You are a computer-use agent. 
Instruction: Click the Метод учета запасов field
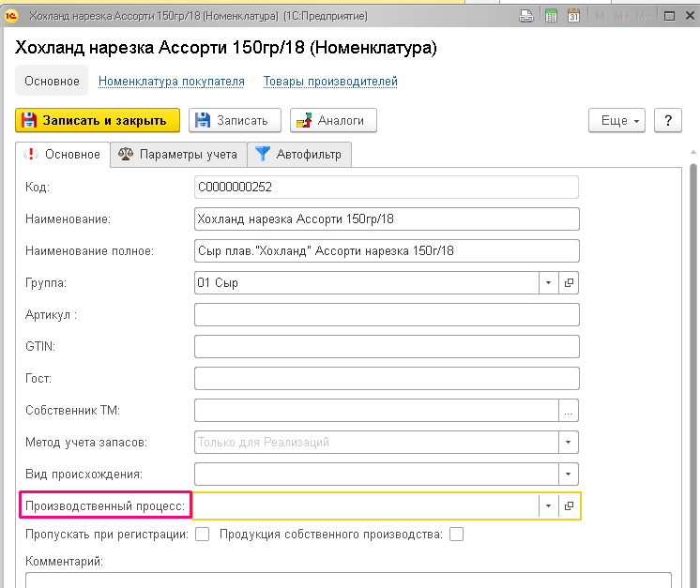(376, 442)
